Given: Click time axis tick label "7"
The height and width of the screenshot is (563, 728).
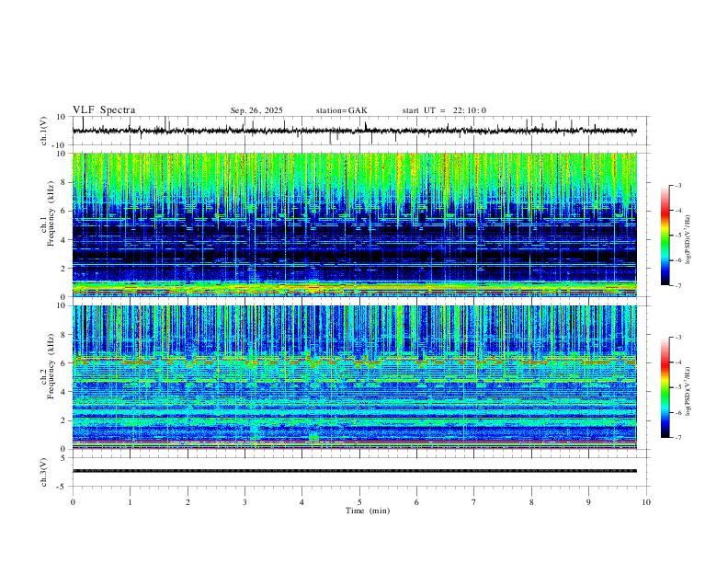Looking at the screenshot, I should pos(474,502).
